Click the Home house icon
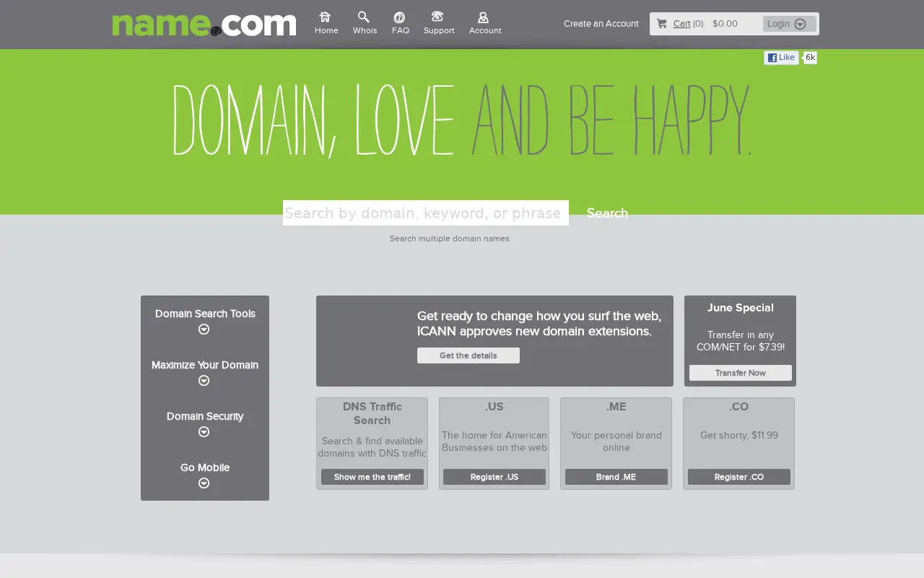This screenshot has height=578, width=924. tap(325, 17)
